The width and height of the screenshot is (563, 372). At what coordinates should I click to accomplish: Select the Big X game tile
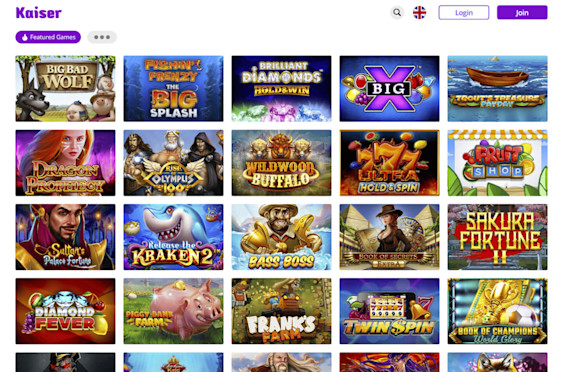[390, 88]
